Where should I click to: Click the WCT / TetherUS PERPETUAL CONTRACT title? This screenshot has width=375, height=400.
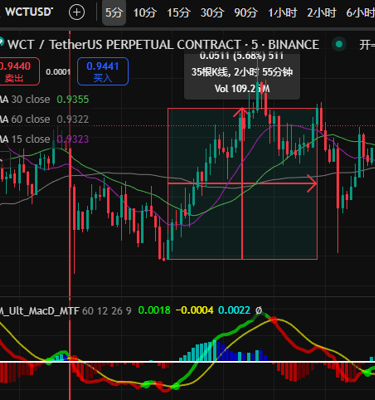point(163,44)
